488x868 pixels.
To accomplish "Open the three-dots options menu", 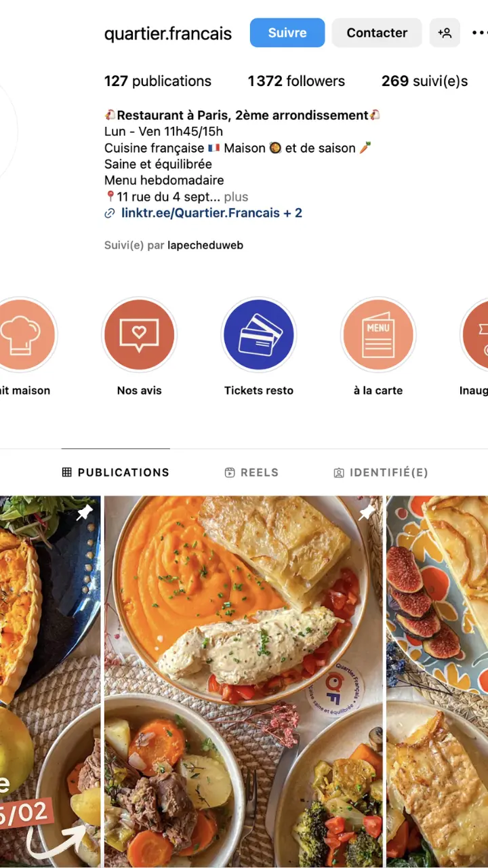I will click(x=479, y=33).
